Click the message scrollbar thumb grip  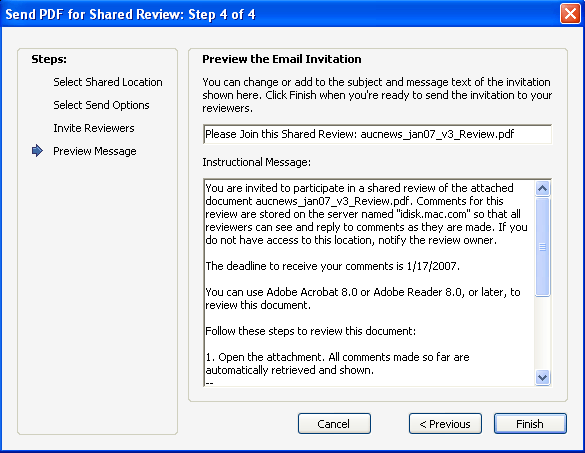(x=542, y=247)
